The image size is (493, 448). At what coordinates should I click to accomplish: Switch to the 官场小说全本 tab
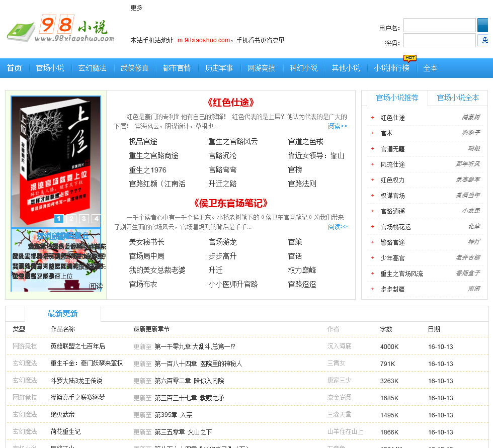point(458,98)
